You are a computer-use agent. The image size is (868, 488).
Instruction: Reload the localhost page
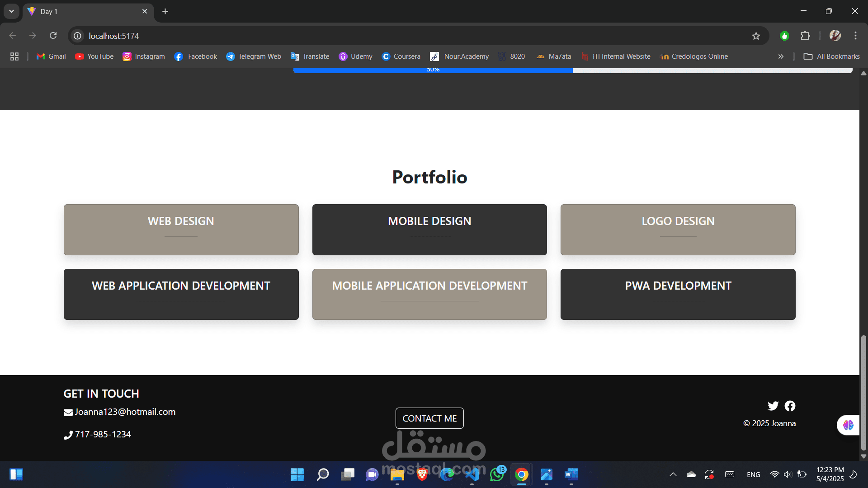pos(53,36)
